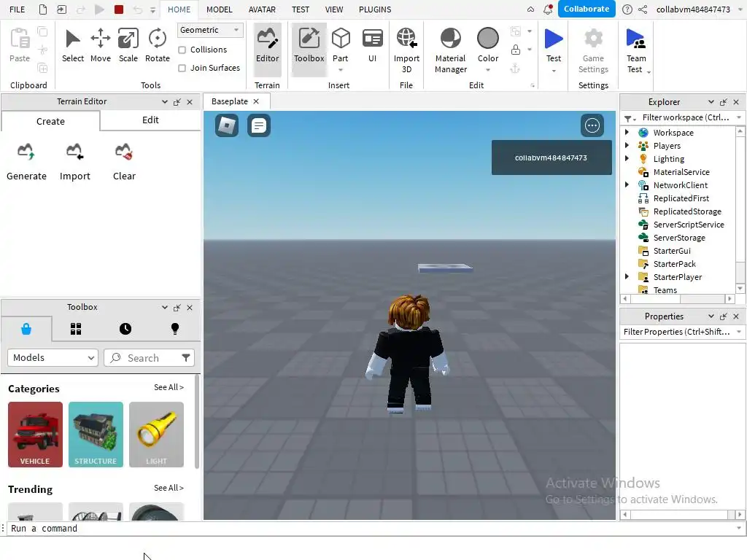Click the Game Settings button
The width and height of the screenshot is (747, 560).
pos(593,50)
